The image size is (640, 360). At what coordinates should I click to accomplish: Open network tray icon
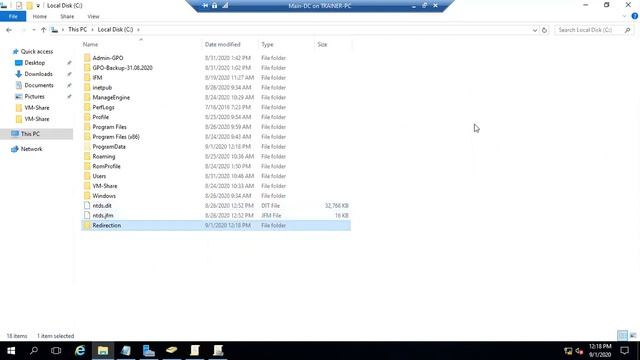coord(568,351)
